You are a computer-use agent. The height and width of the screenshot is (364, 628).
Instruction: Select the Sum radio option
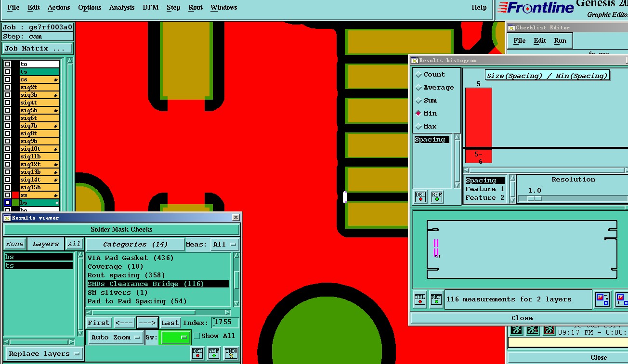419,101
